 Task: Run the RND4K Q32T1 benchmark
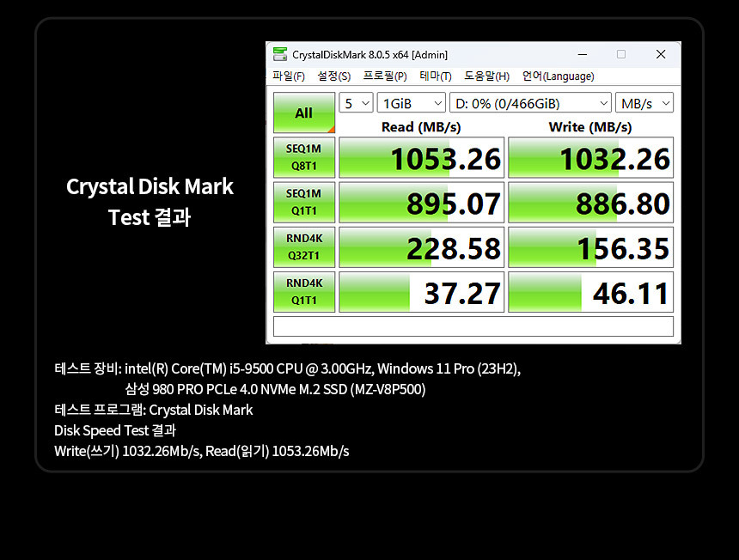click(304, 247)
